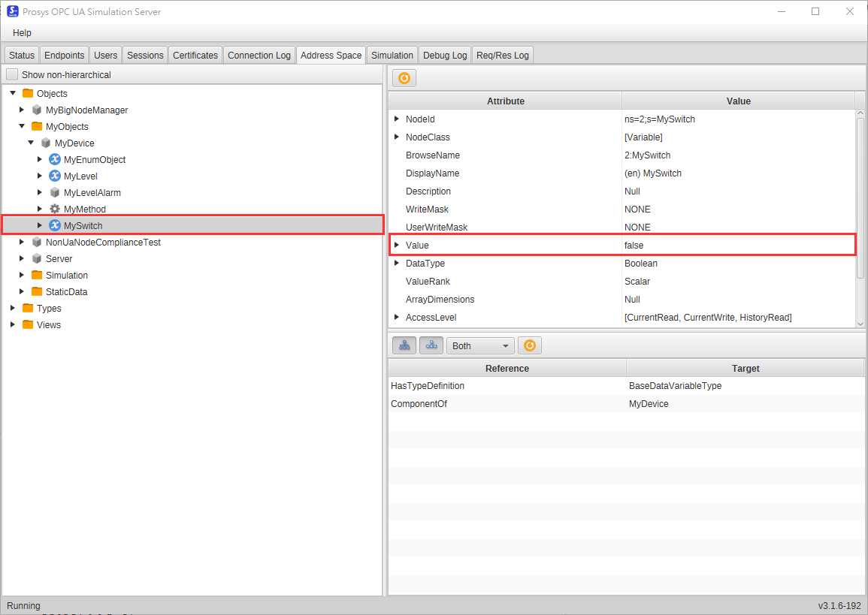Switch to the Sessions tab
Screen dimensions: 868x615
(x=145, y=56)
